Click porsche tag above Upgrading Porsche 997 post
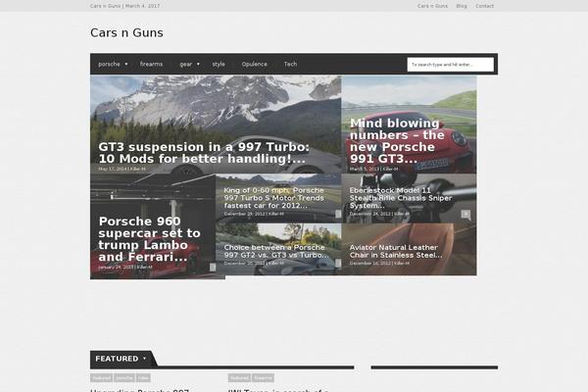588x392 pixels. click(124, 377)
